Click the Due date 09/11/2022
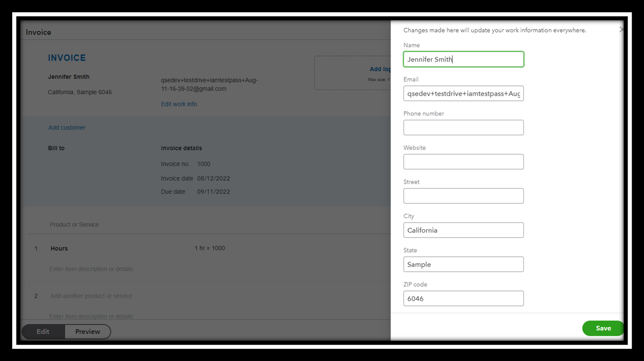Image resolution: width=644 pixels, height=361 pixels. pyautogui.click(x=213, y=192)
